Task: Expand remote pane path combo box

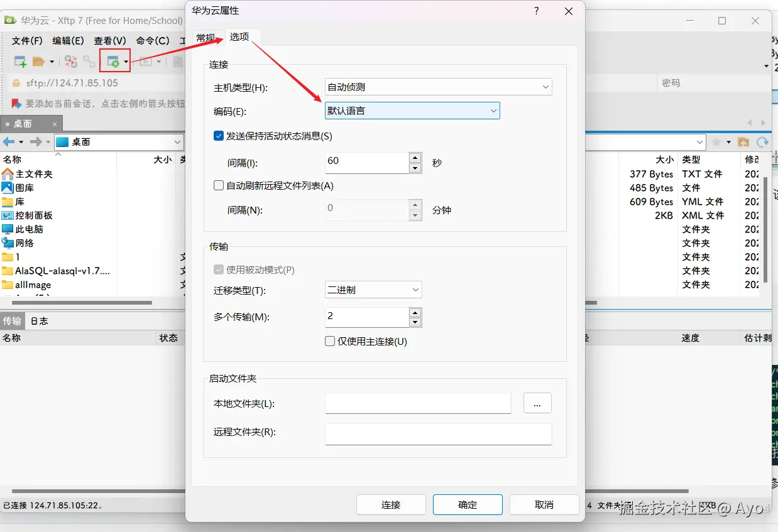Action: point(699,142)
